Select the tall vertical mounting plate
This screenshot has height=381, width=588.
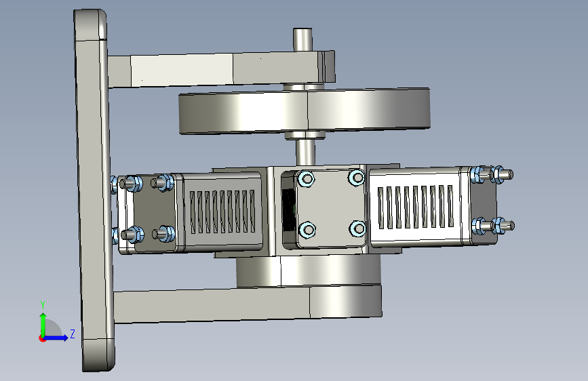[x=94, y=190]
